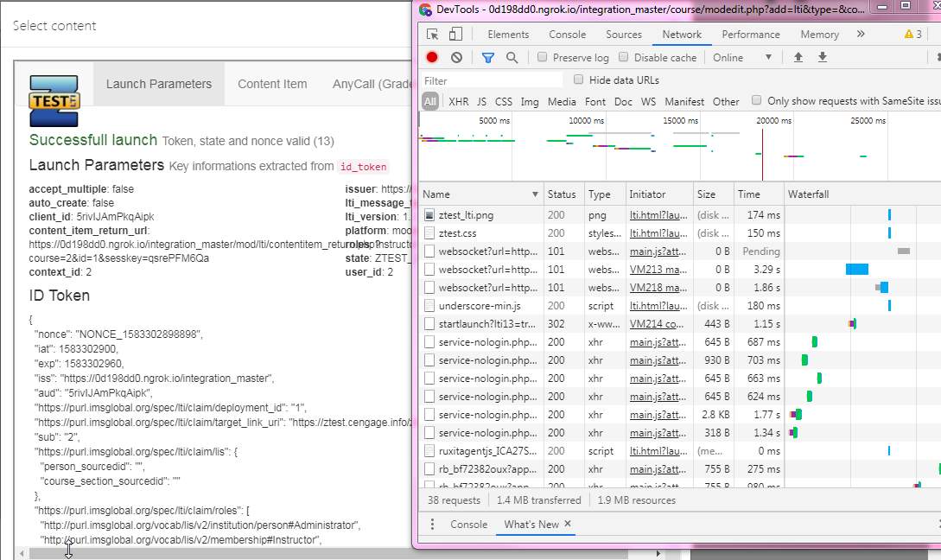Select the Other type filter
The width and height of the screenshot is (941, 560).
point(726,101)
